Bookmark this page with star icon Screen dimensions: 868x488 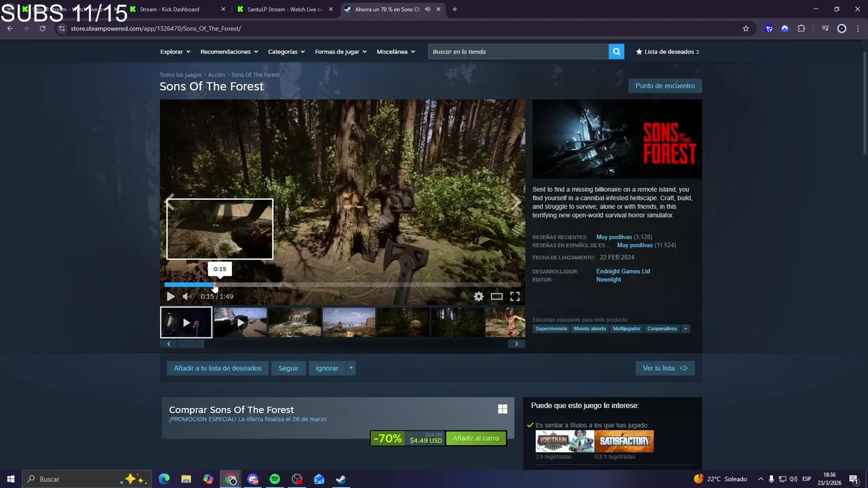746,28
